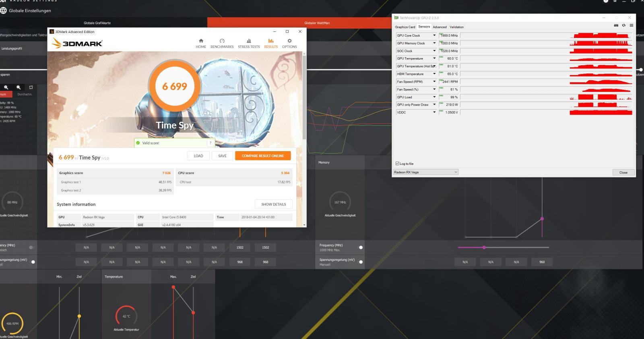
Task: Open OPTIONS gear in 3DMark
Action: click(x=289, y=43)
